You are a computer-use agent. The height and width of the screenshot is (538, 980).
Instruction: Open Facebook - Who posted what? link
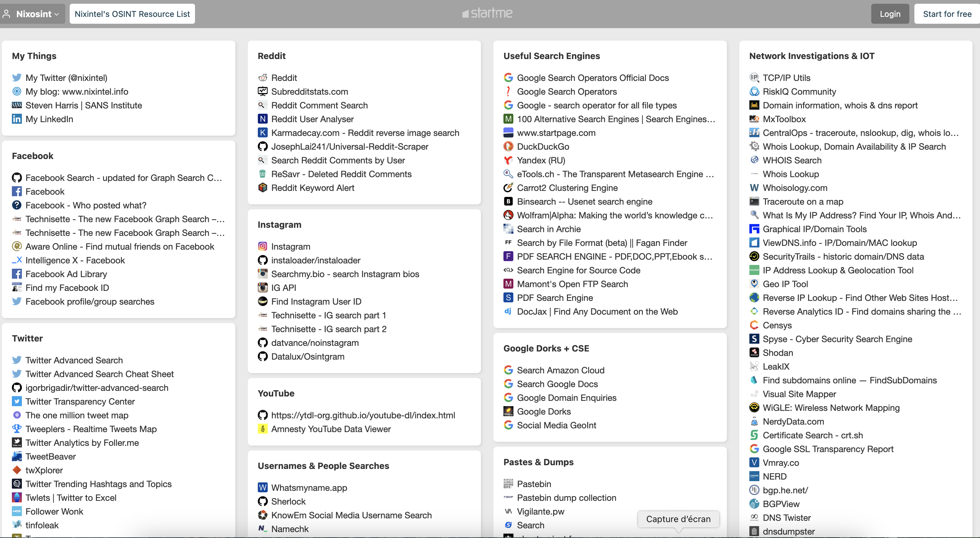[x=86, y=206]
